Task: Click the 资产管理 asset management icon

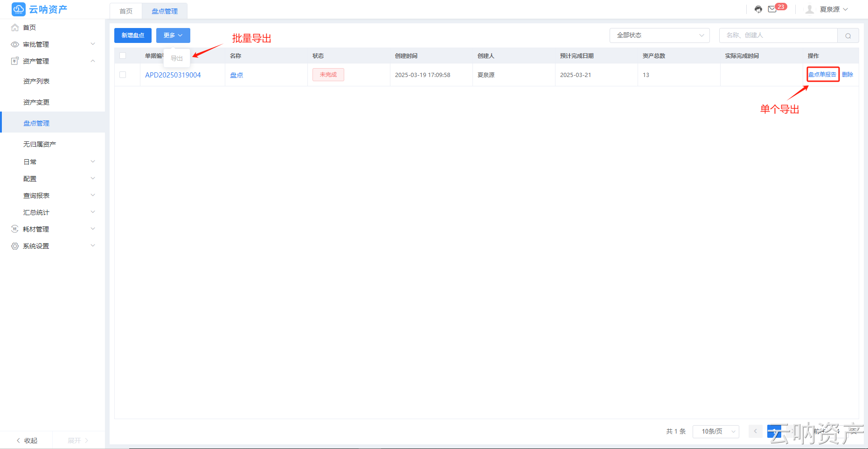Action: click(x=14, y=61)
